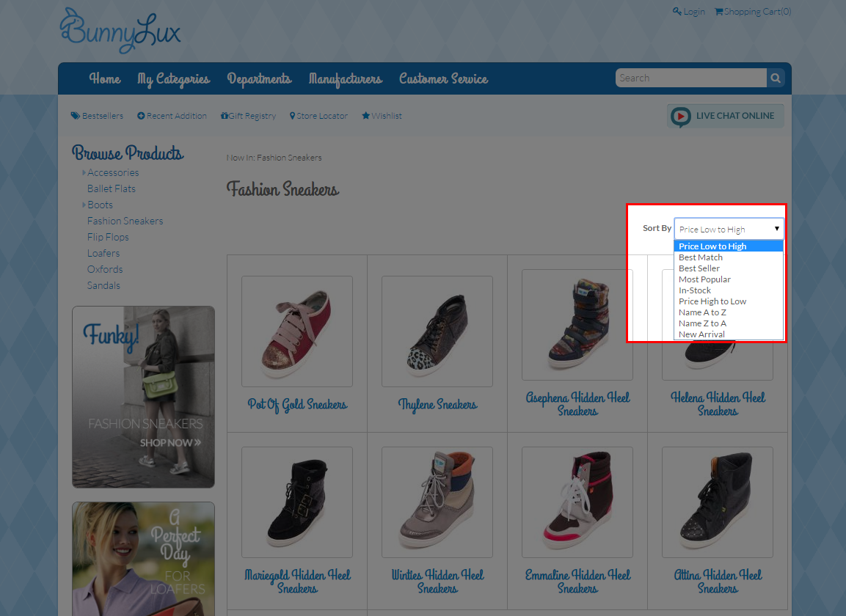846x616 pixels.
Task: Click Pot Of Gold Sneakers image
Action: [x=297, y=331]
